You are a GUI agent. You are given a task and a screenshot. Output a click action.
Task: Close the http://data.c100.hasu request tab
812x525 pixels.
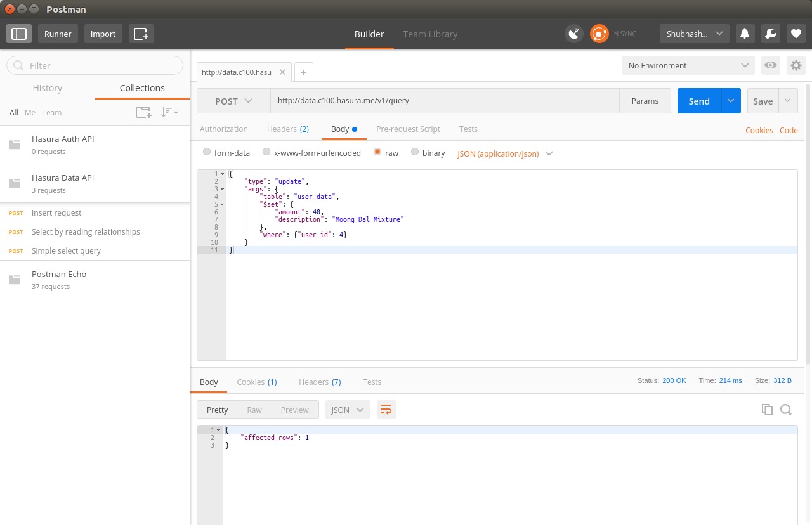point(283,72)
